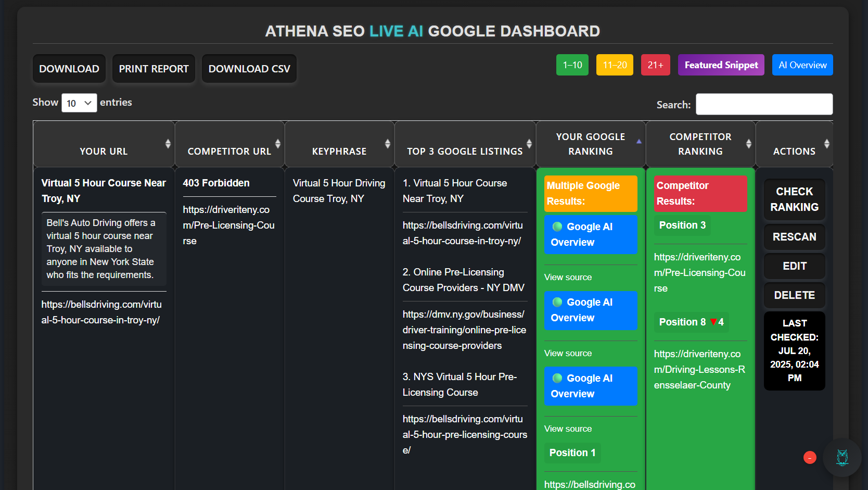Click competitor Position 3 badge
The width and height of the screenshot is (868, 490).
[682, 225]
